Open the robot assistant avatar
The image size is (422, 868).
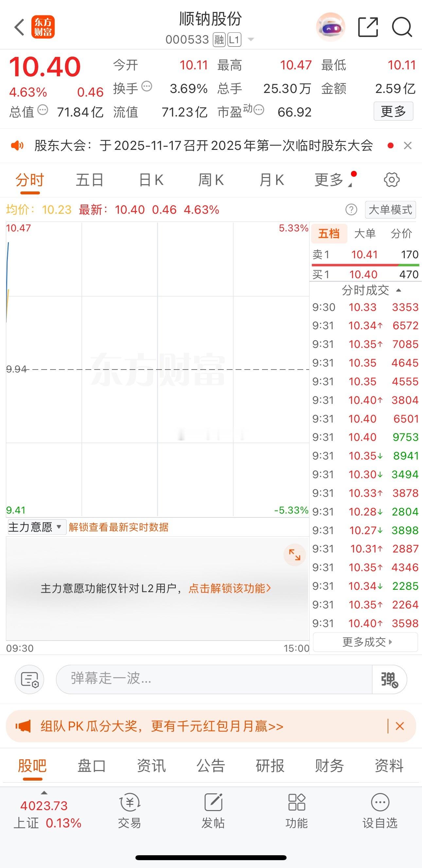(330, 27)
